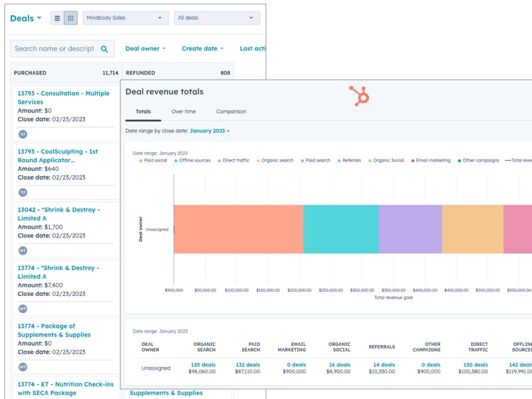Switch to the Over time tab
Viewport: 532px width, 399px height.
(184, 112)
